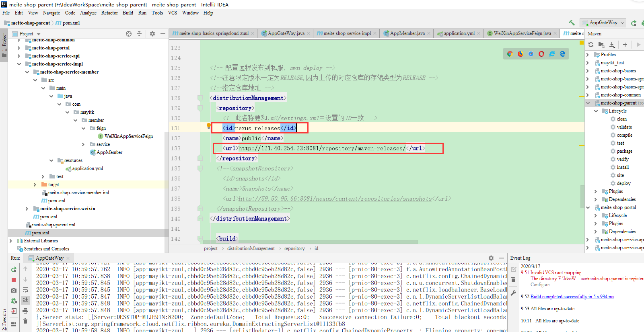Open preview in Internet Explorer icon
Viewport: 644px width, 332px height.
point(552,54)
